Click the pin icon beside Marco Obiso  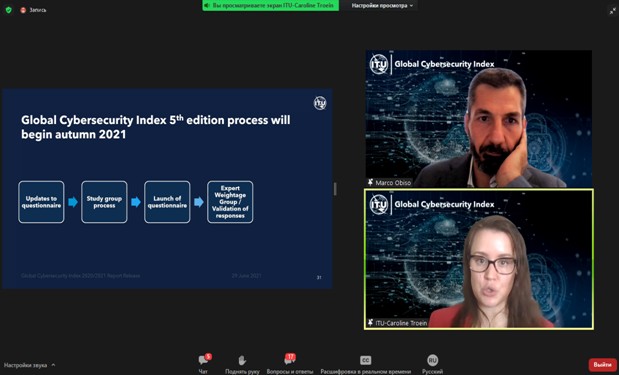point(370,182)
